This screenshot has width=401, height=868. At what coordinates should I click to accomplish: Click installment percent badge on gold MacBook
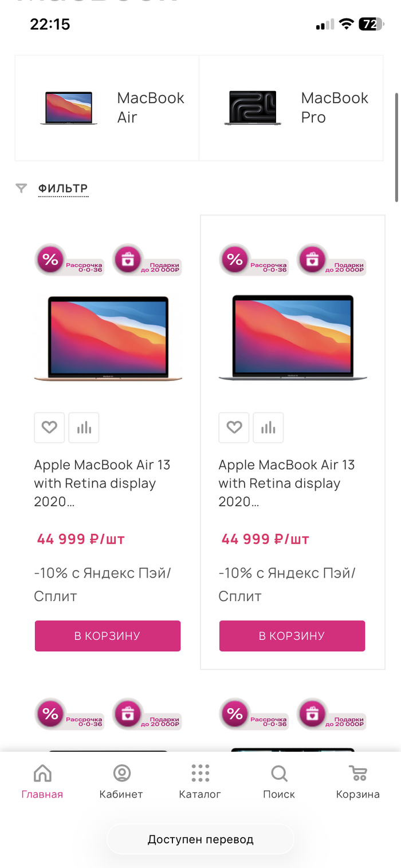(50, 260)
